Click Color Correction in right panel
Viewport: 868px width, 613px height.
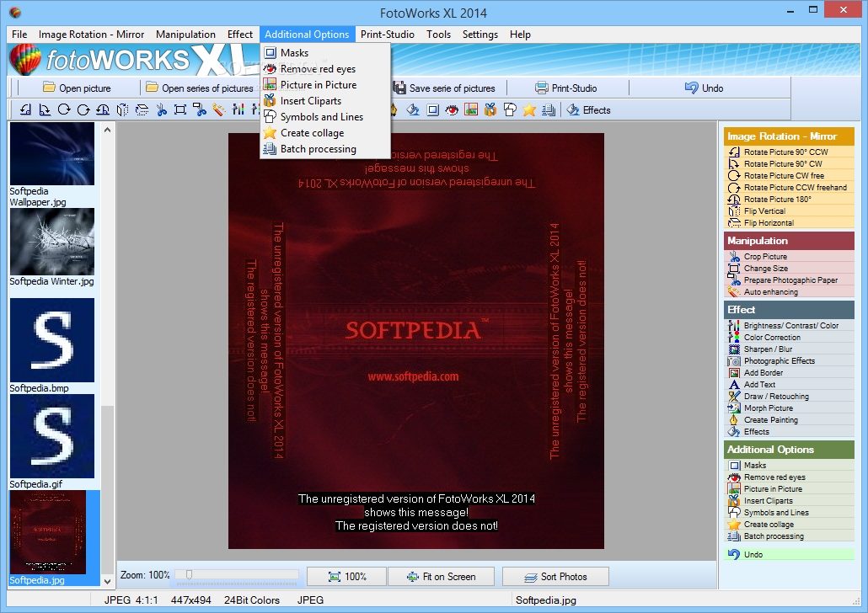point(789,338)
